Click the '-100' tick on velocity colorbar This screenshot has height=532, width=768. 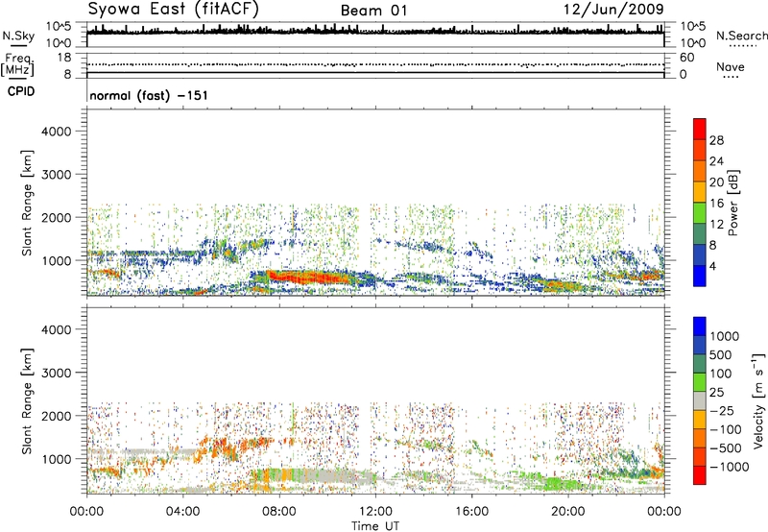[x=725, y=429]
